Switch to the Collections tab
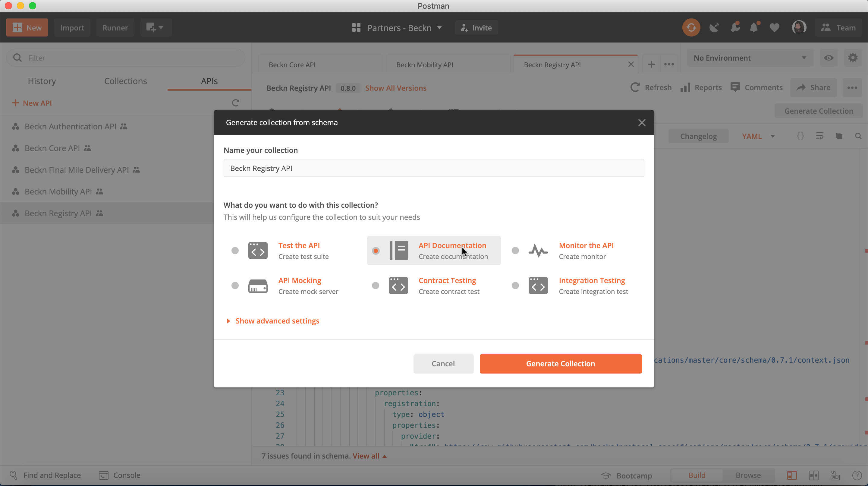This screenshot has height=486, width=868. pos(125,81)
